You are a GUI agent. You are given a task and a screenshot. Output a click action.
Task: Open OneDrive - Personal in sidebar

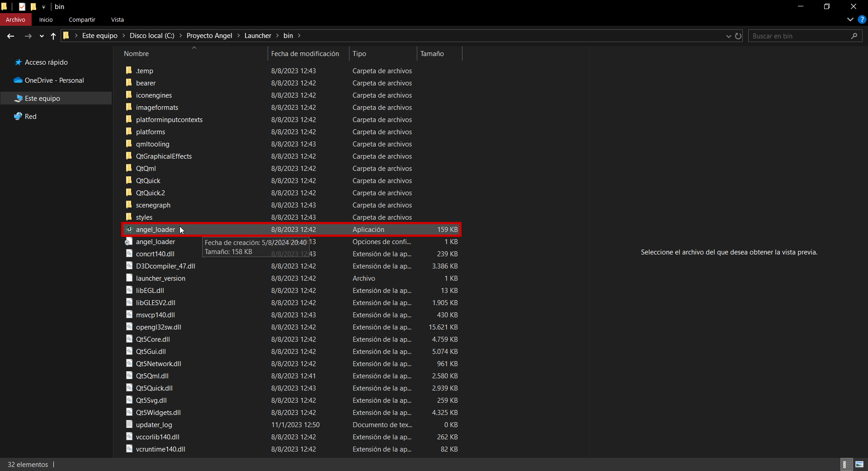tap(54, 80)
